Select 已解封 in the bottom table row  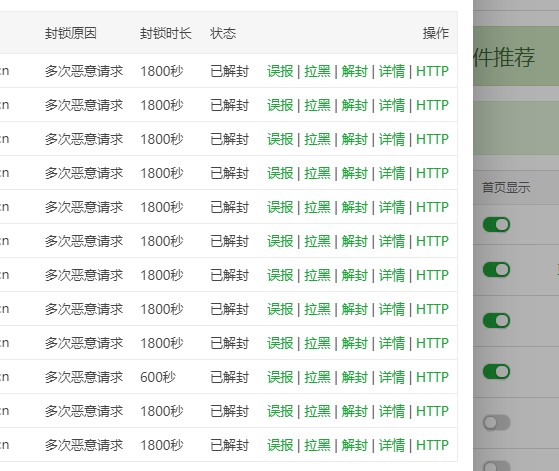click(229, 445)
